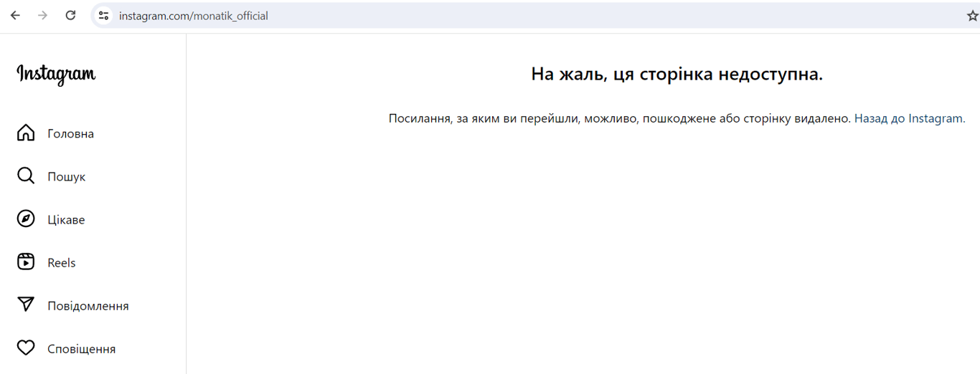This screenshot has width=980, height=374.
Task: Open Головна menu item
Action: click(70, 134)
